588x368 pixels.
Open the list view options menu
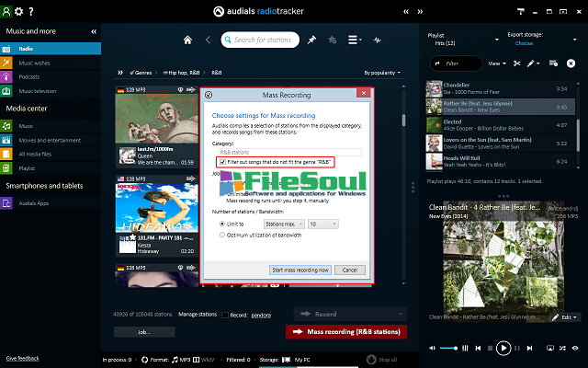[x=355, y=40]
